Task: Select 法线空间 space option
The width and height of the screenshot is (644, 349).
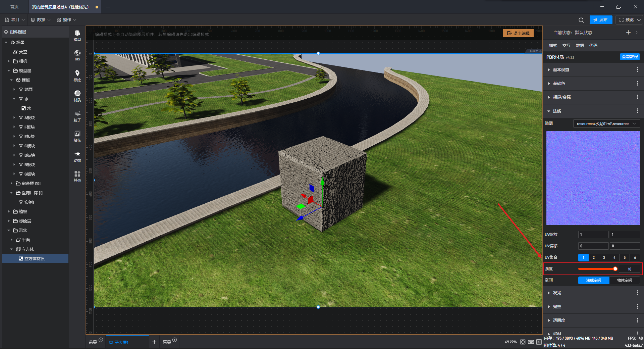Action: pos(593,280)
